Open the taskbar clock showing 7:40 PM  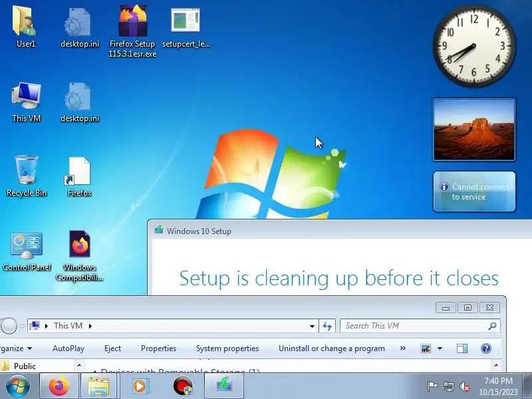(x=498, y=386)
